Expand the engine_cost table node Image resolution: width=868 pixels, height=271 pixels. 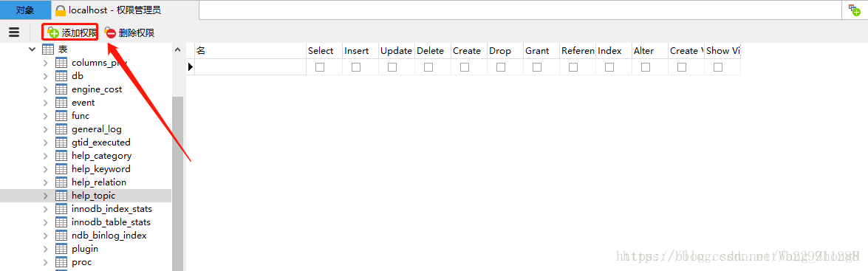tap(46, 89)
